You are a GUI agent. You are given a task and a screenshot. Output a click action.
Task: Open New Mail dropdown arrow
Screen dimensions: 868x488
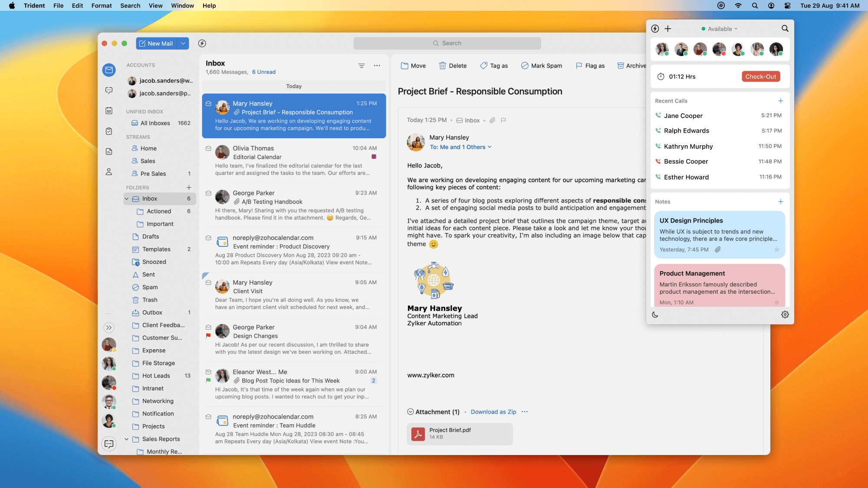(x=183, y=43)
